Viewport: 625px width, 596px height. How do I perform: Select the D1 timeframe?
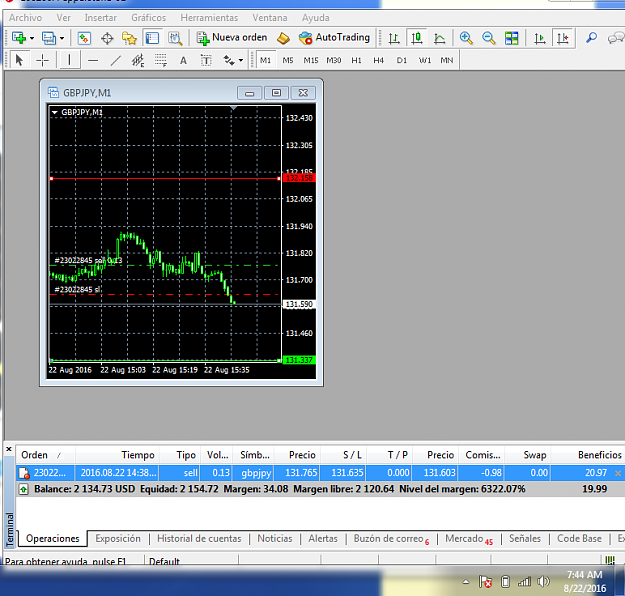pos(402,60)
